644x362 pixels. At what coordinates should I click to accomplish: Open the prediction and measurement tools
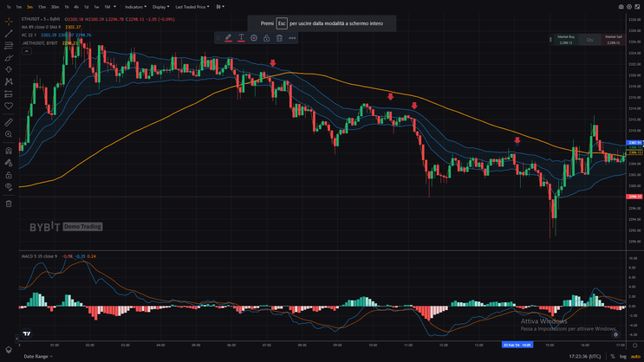(9, 94)
